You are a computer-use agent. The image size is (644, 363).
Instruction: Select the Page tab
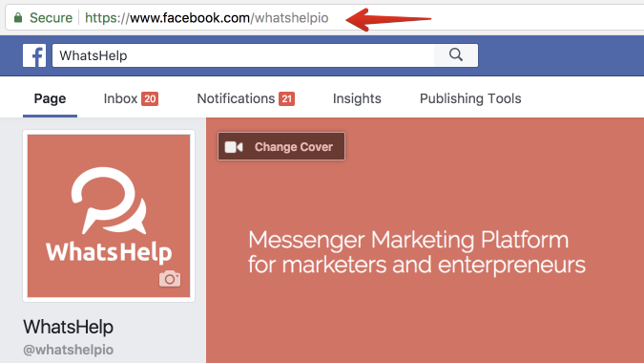coord(51,98)
